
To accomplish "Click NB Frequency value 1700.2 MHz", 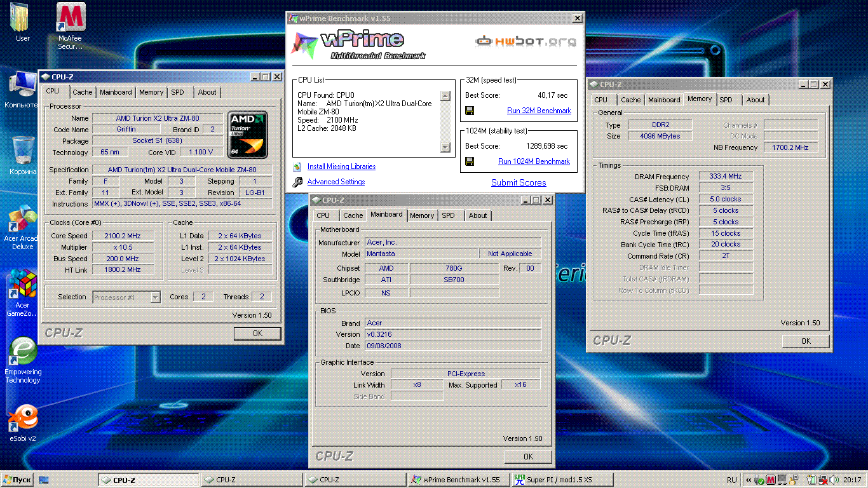I will (x=790, y=147).
